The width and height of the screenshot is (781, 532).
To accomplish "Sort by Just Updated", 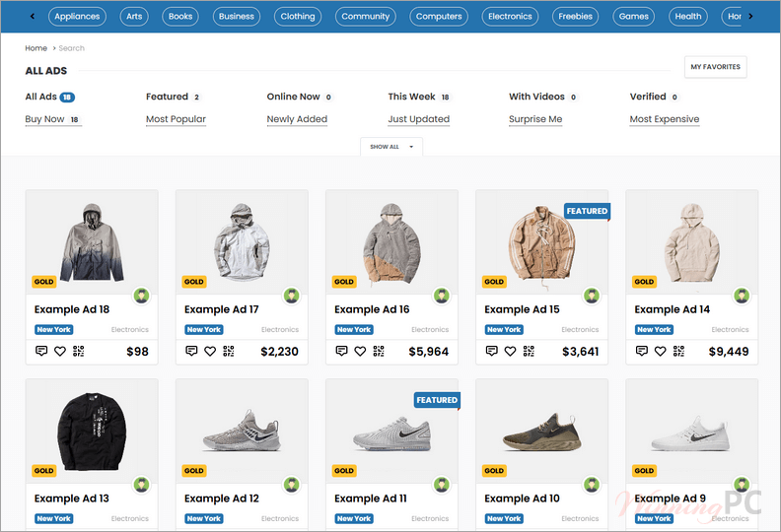I will (419, 119).
